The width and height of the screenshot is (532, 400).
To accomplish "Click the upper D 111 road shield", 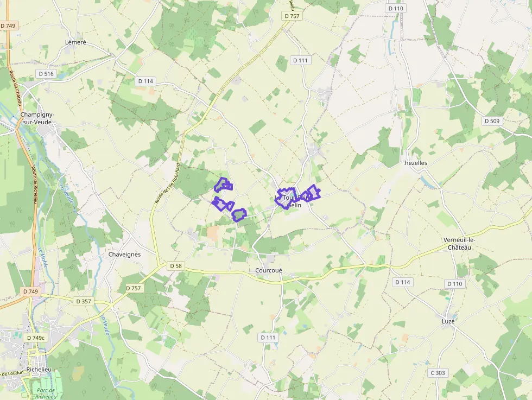I will coord(300,60).
